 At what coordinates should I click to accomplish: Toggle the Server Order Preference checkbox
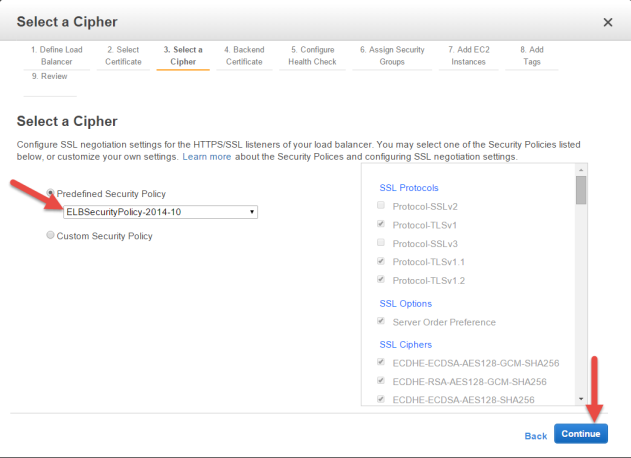(381, 321)
